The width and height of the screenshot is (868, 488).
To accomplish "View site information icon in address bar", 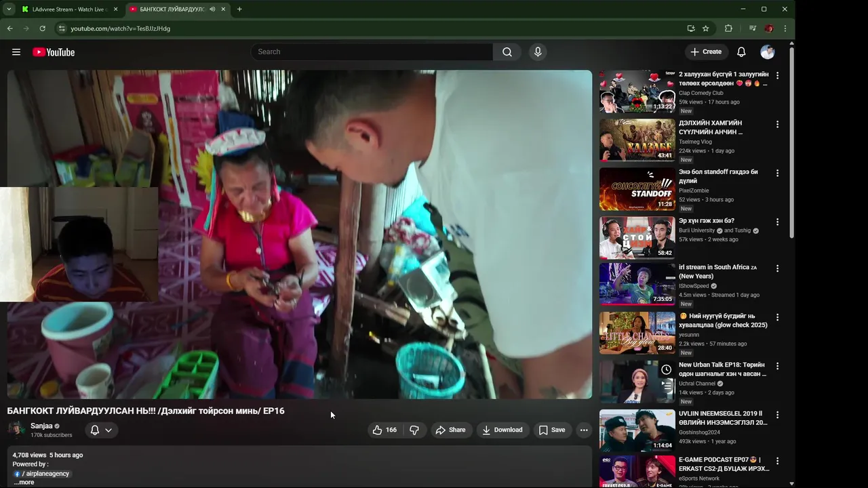I will coord(62,28).
